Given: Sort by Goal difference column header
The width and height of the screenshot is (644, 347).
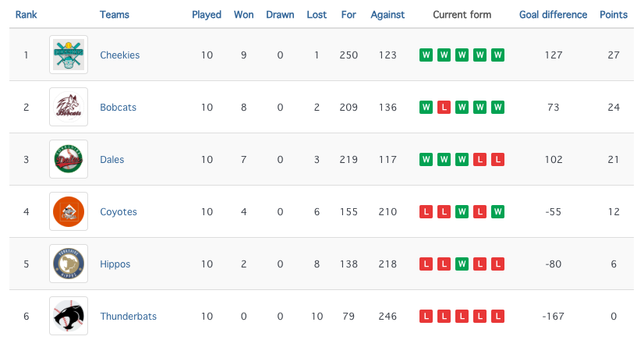Looking at the screenshot, I should coord(553,14).
